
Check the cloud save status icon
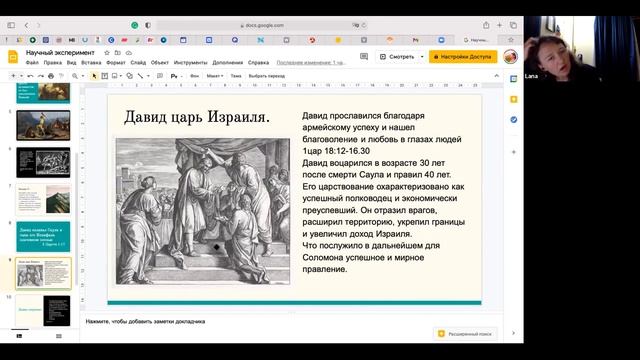click(x=129, y=53)
